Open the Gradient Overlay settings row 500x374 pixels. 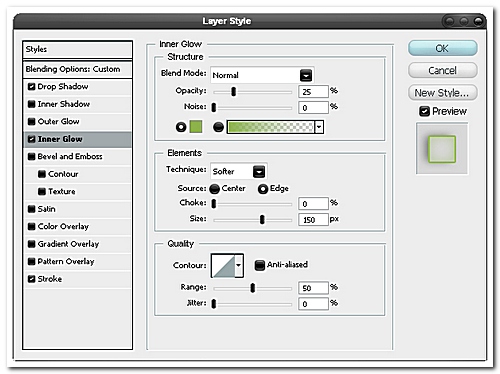pyautogui.click(x=77, y=244)
